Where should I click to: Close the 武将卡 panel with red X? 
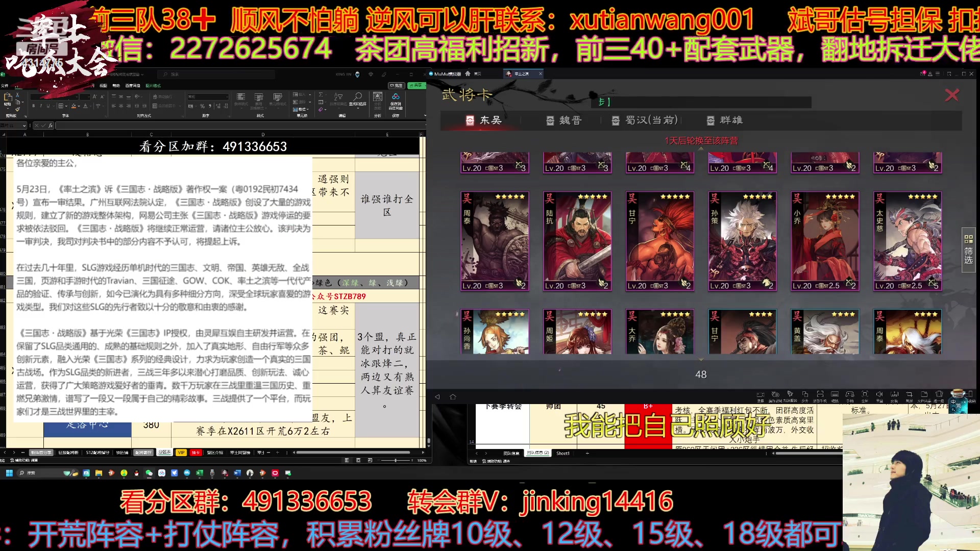pyautogui.click(x=952, y=95)
